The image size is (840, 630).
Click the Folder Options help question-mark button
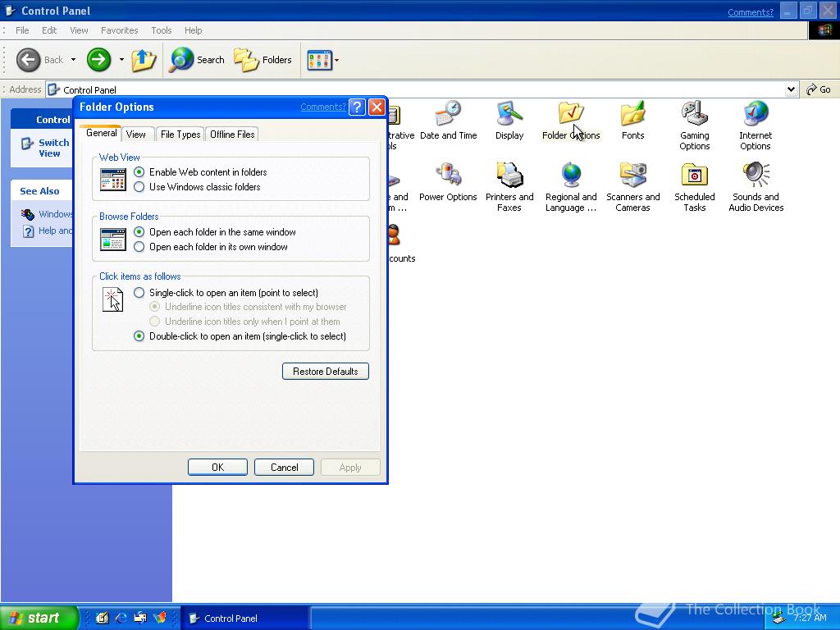point(357,107)
